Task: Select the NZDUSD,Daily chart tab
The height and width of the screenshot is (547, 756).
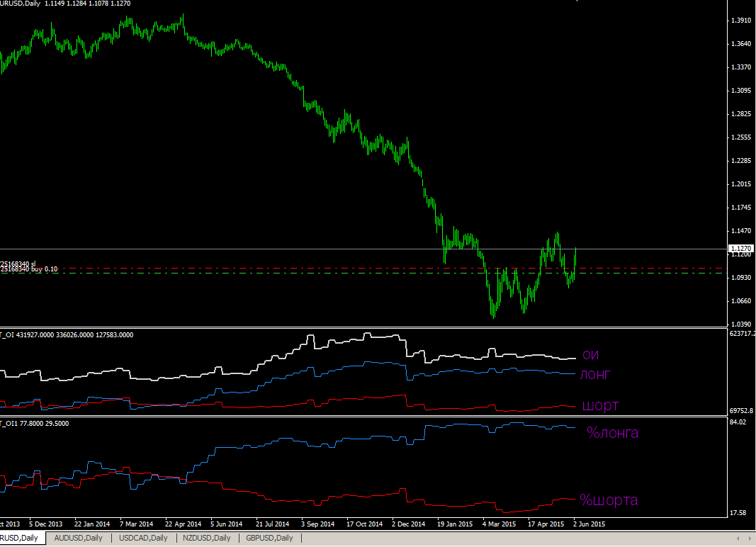Action: (x=206, y=538)
